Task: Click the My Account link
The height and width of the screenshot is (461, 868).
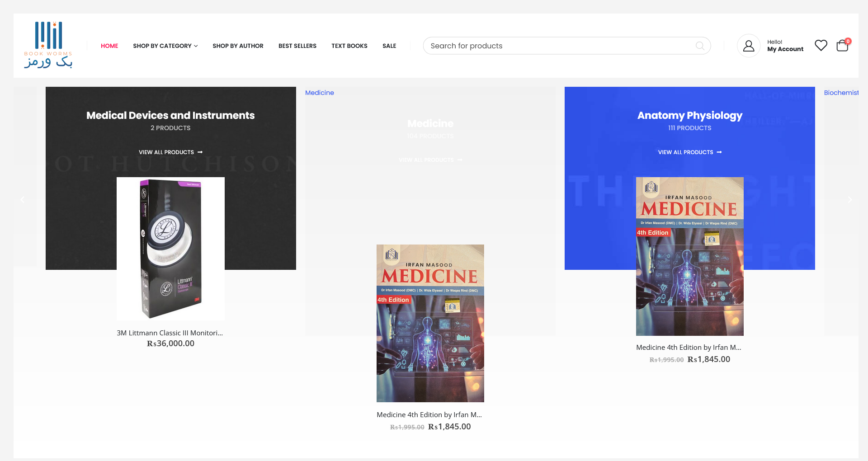Action: point(785,49)
